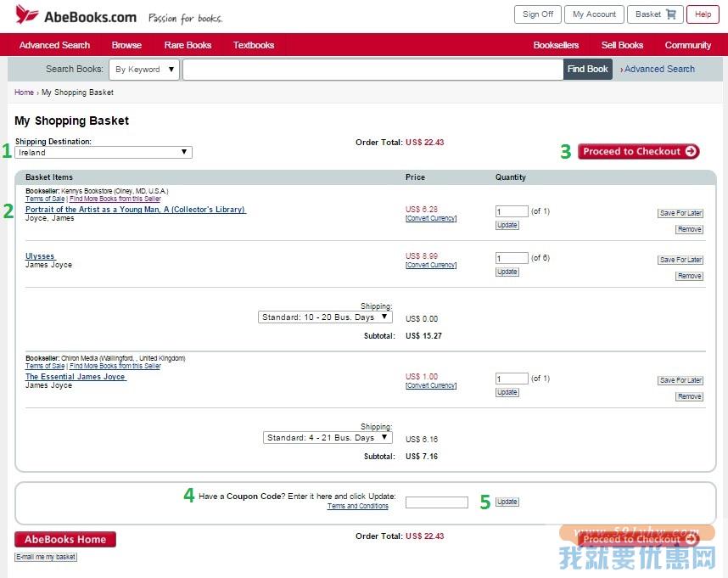Viewport: 728px width, 578px height.
Task: Open the Browse menu item
Action: [x=126, y=45]
